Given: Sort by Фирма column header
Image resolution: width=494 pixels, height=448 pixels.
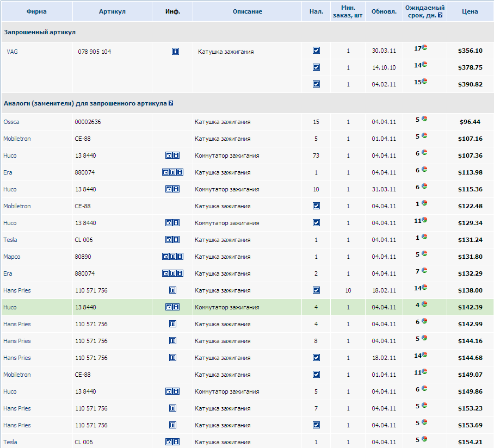Looking at the screenshot, I should pyautogui.click(x=36, y=11).
